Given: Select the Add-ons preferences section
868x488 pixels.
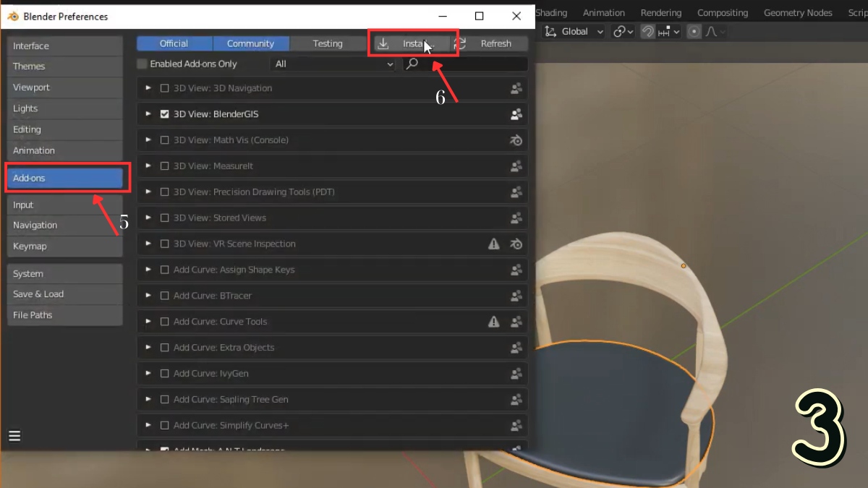Looking at the screenshot, I should click(65, 178).
